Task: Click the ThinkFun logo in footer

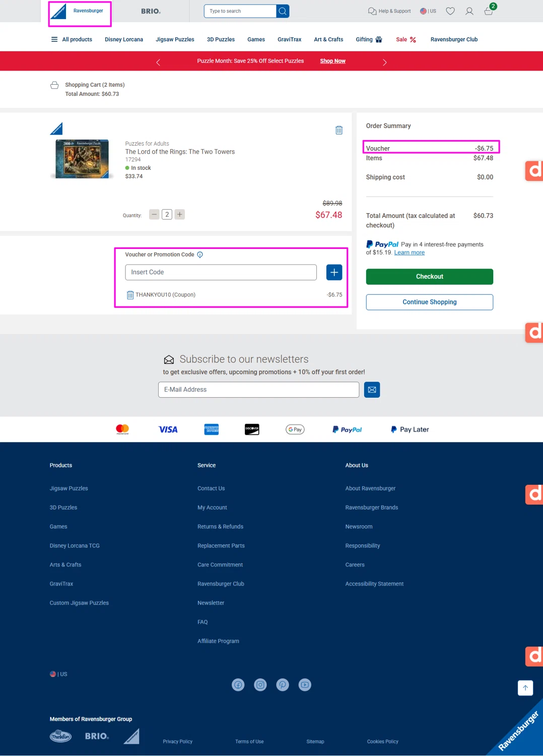Action: point(61,736)
